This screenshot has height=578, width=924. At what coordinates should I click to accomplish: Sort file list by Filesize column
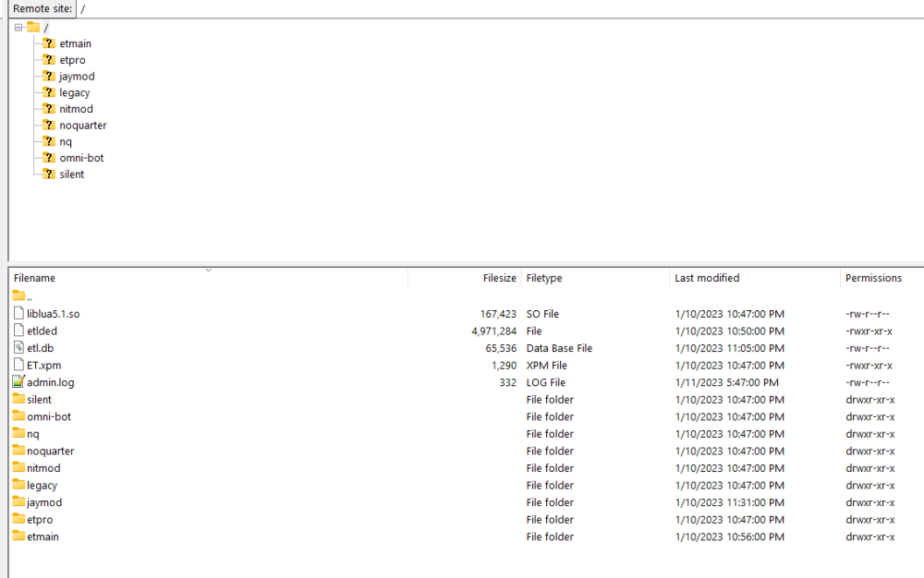point(499,278)
